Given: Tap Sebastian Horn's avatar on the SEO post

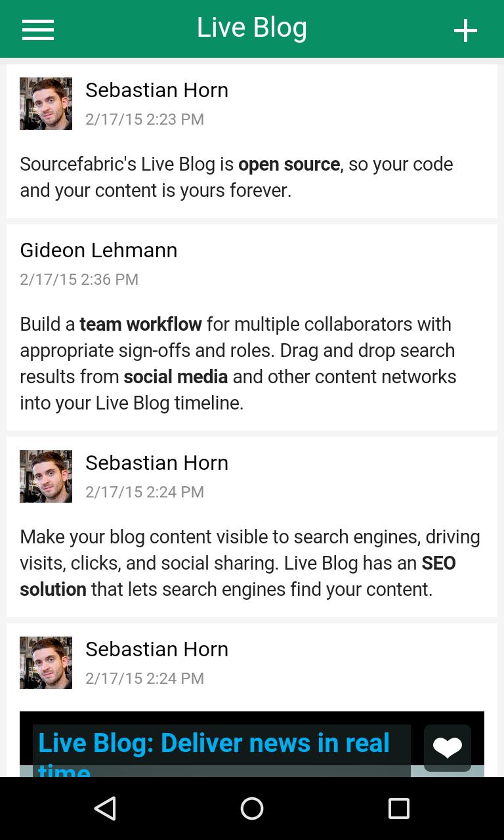Looking at the screenshot, I should 46,476.
